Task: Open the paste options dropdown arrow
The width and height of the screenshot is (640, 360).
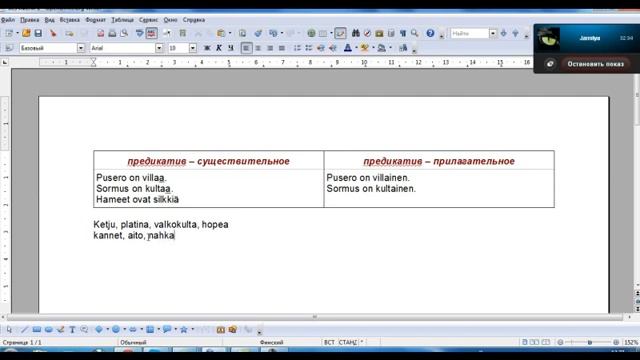Action: coord(230,33)
